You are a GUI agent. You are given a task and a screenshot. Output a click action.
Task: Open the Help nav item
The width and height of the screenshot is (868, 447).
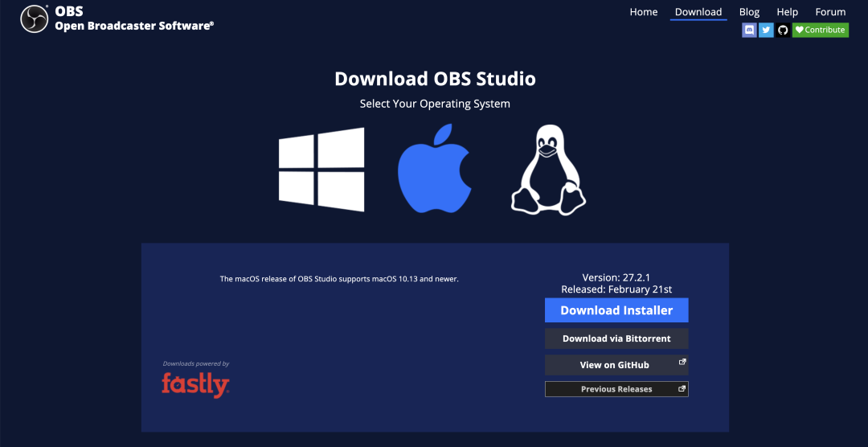tap(787, 11)
